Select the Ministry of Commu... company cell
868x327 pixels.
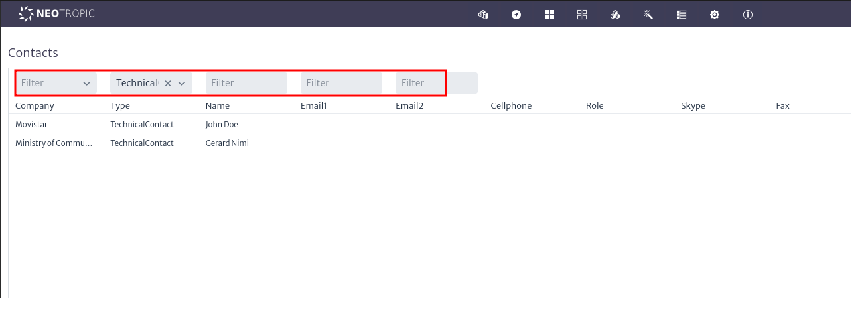[x=54, y=143]
